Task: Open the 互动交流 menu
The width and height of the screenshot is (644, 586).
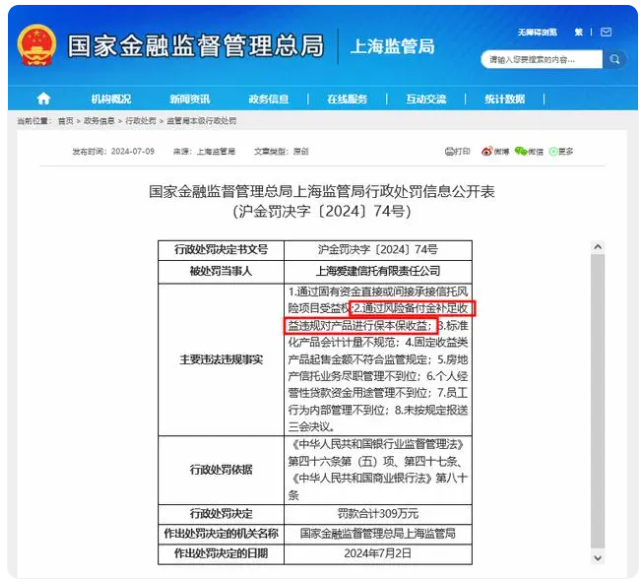Action: 426,99
